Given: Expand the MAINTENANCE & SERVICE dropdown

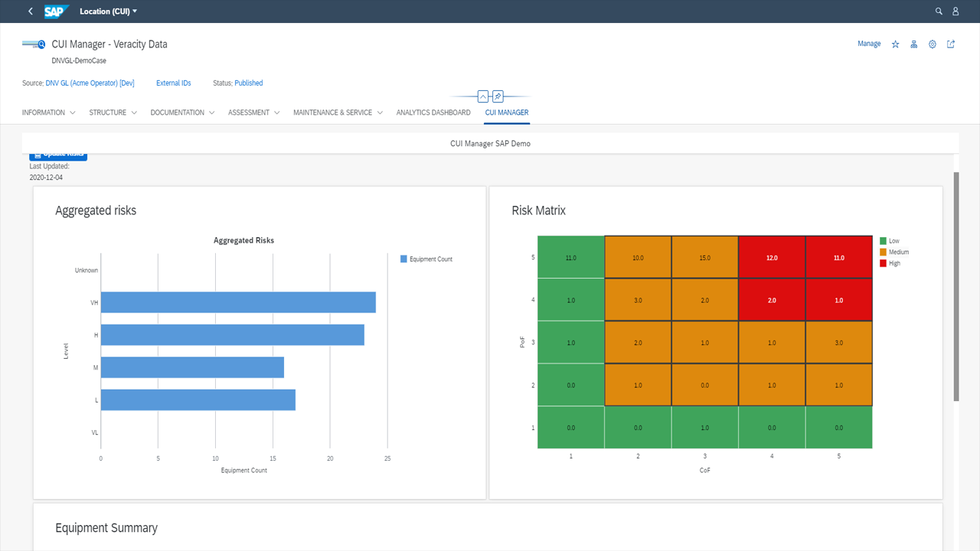Looking at the screenshot, I should 338,112.
